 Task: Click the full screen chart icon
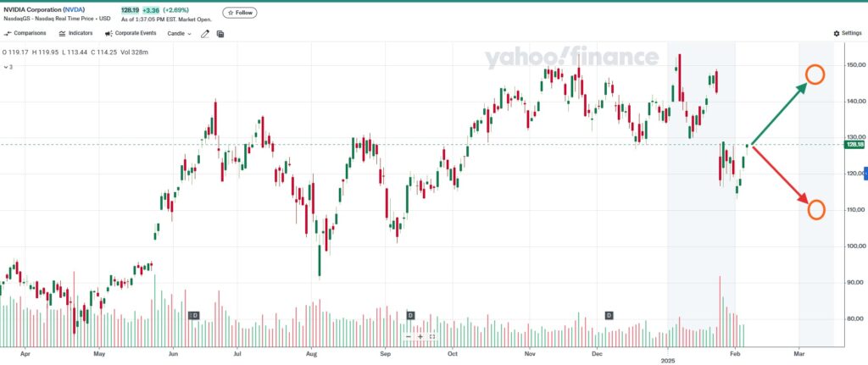[432, 336]
